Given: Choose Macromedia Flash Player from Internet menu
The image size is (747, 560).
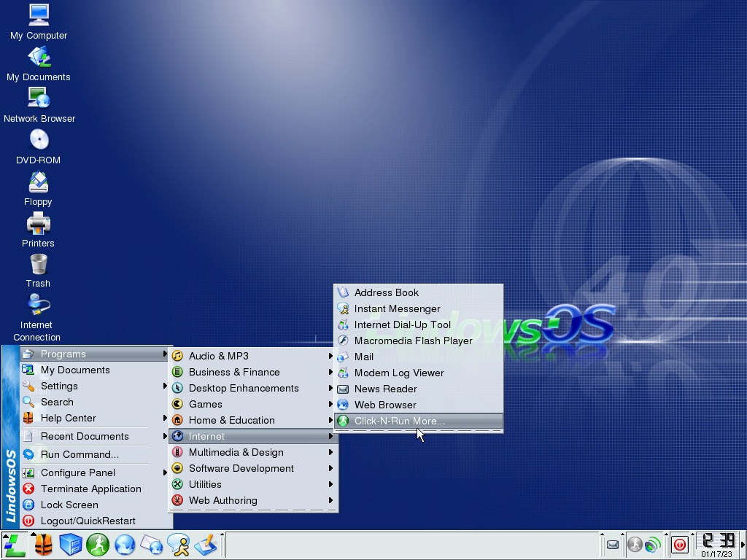Looking at the screenshot, I should click(413, 341).
